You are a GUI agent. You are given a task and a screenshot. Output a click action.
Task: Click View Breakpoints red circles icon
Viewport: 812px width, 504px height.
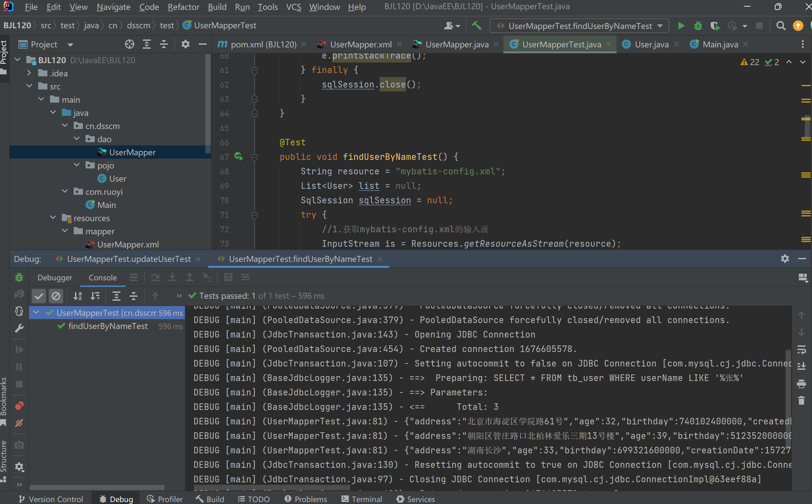[19, 406]
